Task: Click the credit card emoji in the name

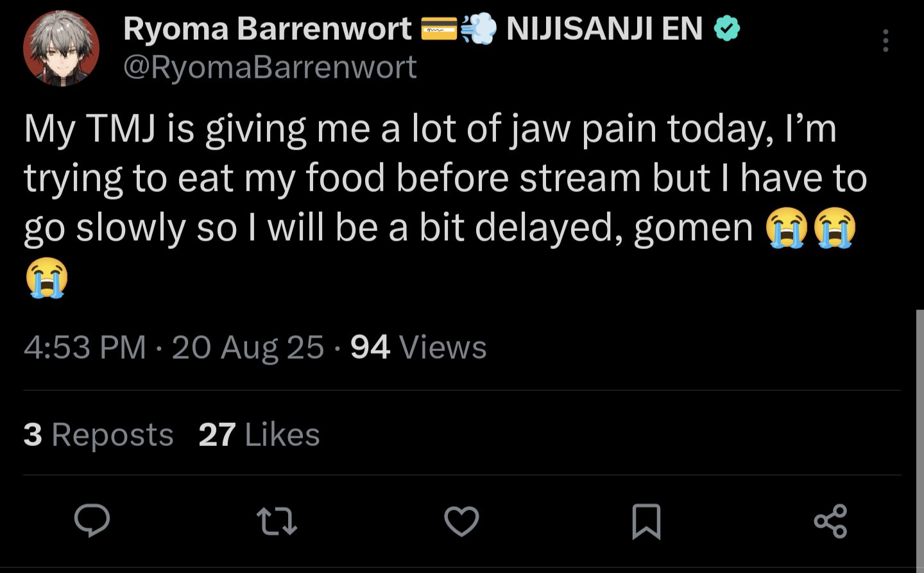Action: [439, 28]
